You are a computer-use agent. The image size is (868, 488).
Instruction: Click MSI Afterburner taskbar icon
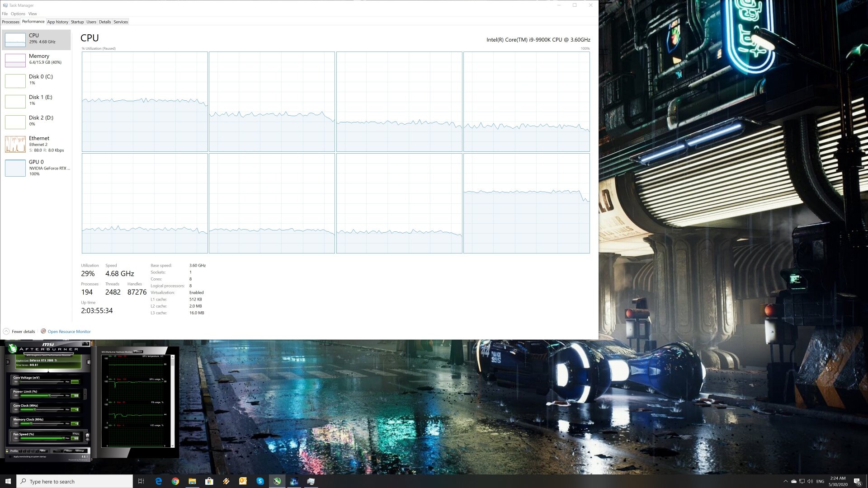[277, 481]
